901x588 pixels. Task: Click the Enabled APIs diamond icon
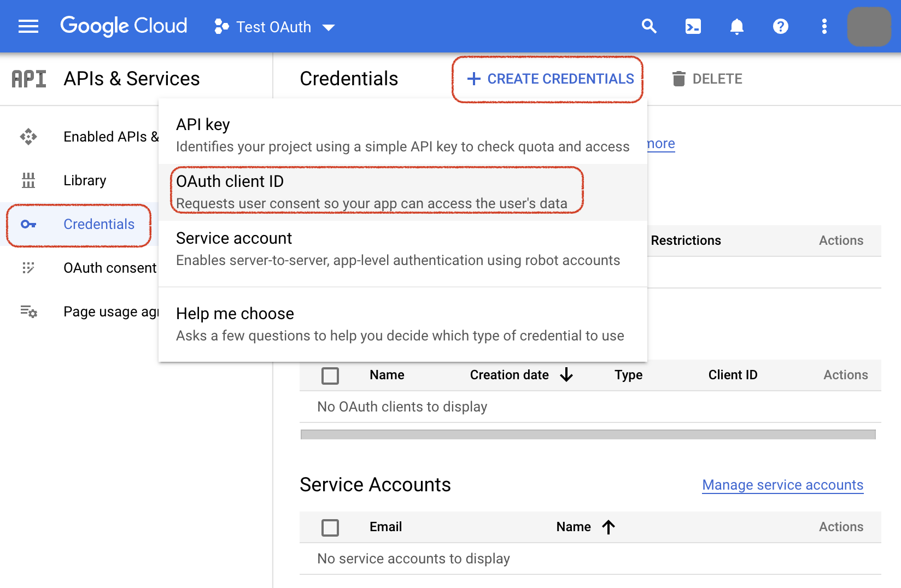pos(28,137)
